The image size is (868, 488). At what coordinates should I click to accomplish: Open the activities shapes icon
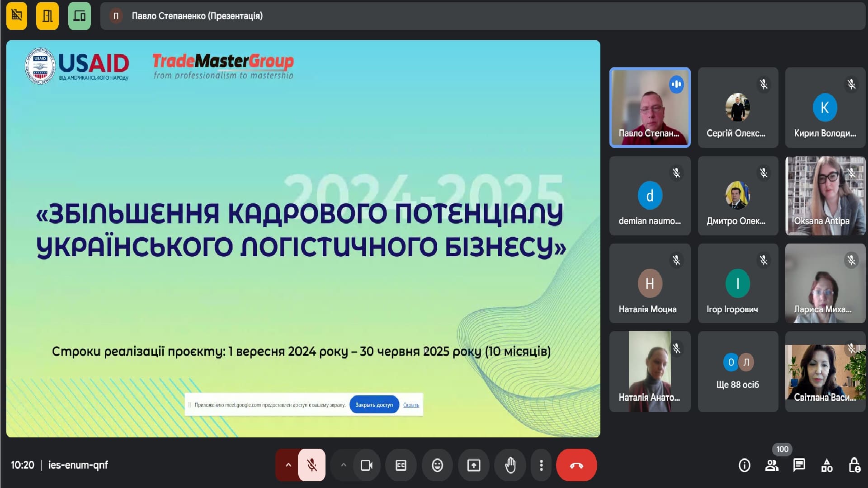pyautogui.click(x=827, y=465)
